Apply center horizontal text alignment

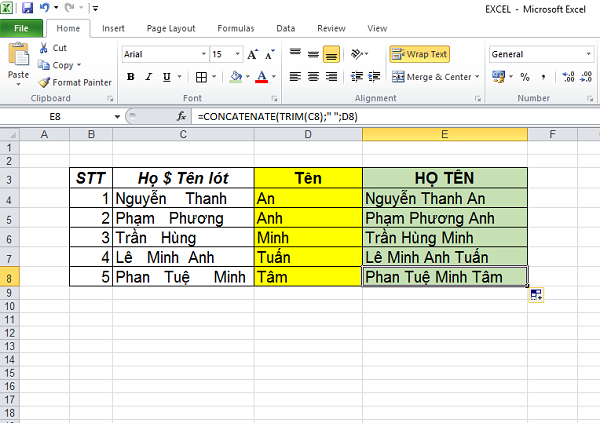pos(315,76)
